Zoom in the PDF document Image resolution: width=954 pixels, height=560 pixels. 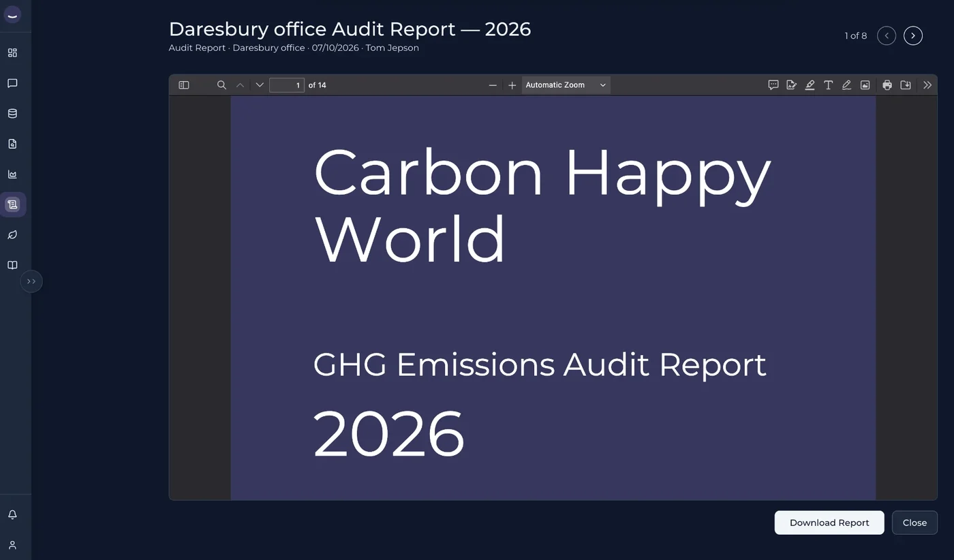coord(512,85)
